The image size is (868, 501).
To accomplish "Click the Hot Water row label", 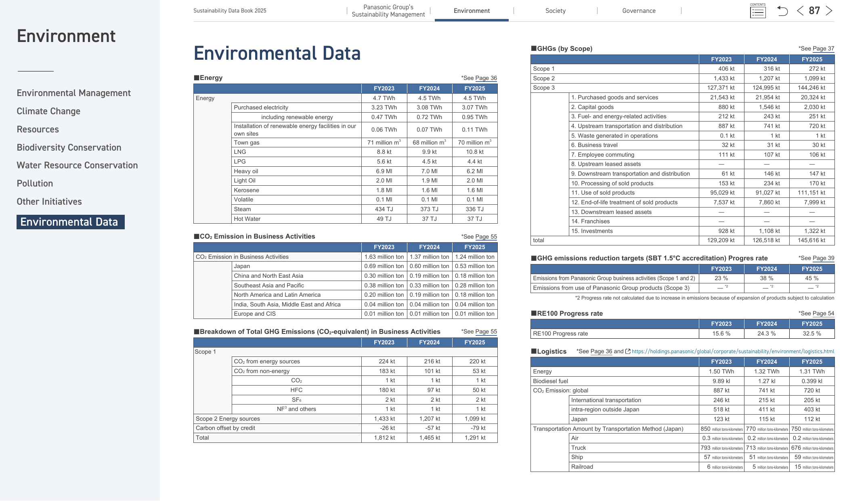I will coord(247,219).
